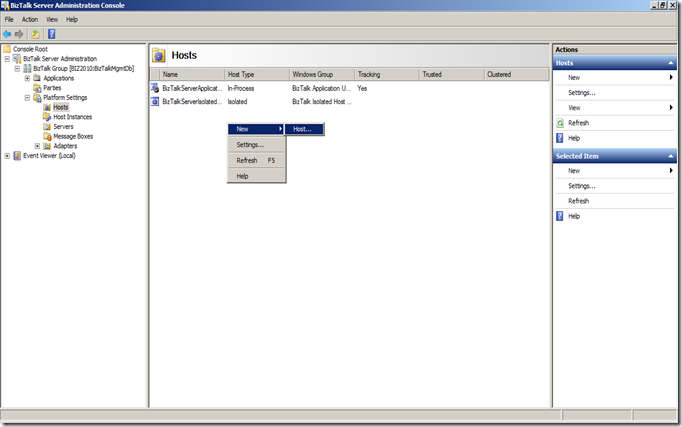This screenshot has width=682, height=427.
Task: Click the Hosts node icon in tree
Action: pos(47,107)
